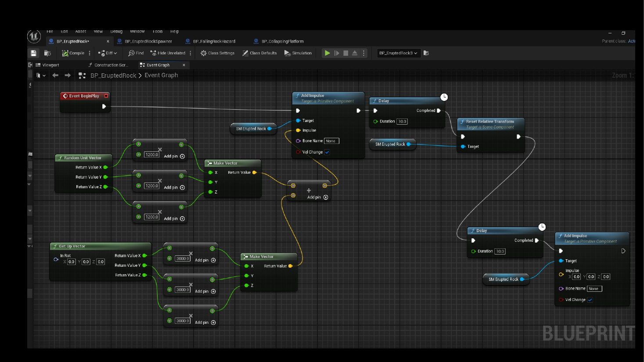Toggle Vel Change checkbox on first Add Impulse

pos(327,152)
